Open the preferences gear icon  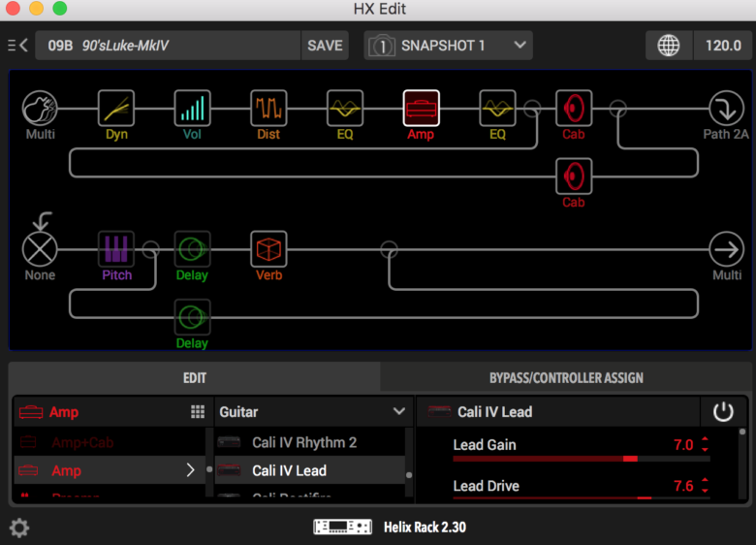19,528
